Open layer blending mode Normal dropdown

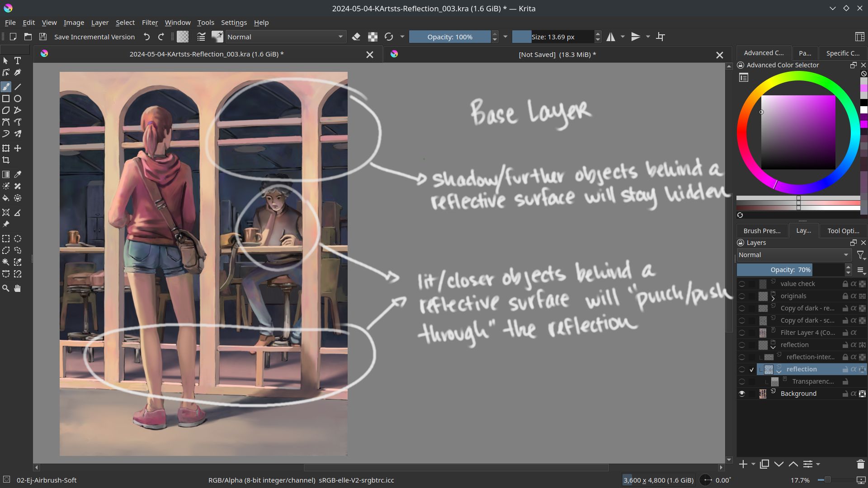point(793,255)
